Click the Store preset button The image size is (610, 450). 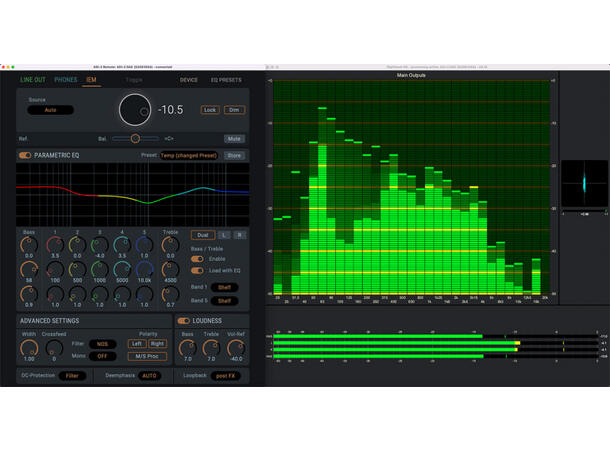[x=234, y=155]
